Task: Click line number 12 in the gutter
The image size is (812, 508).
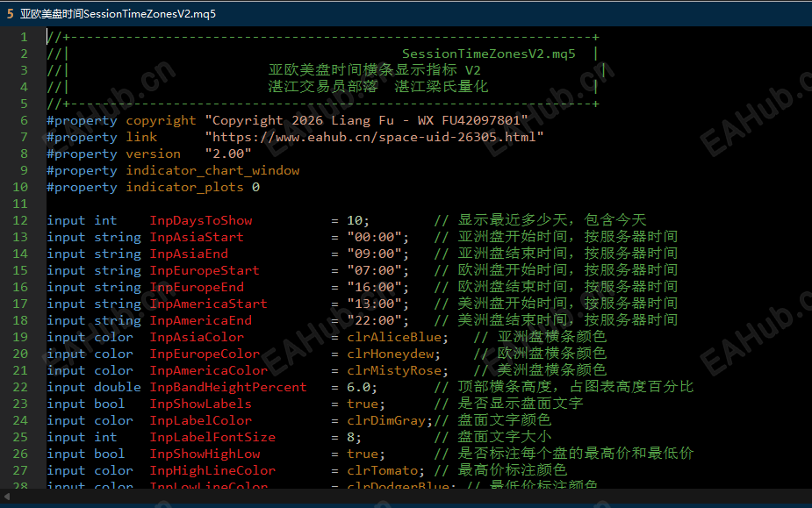Action: (x=20, y=220)
